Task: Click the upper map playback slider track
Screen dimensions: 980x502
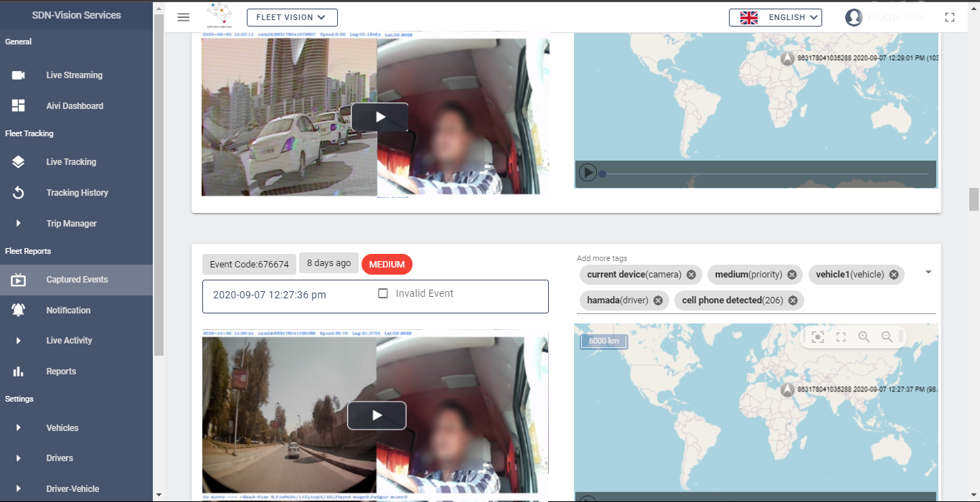Action: (765, 174)
